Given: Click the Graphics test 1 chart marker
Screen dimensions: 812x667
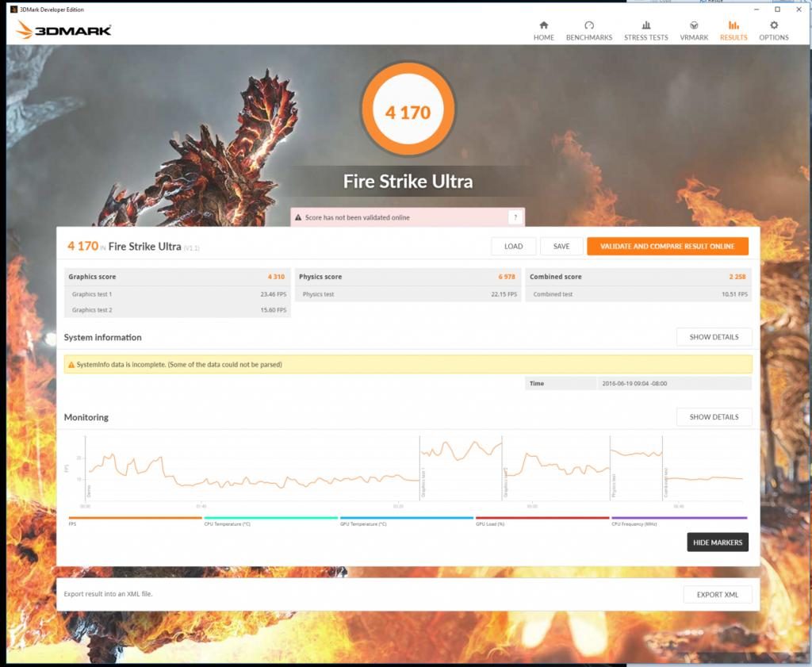Looking at the screenshot, I should tap(423, 483).
